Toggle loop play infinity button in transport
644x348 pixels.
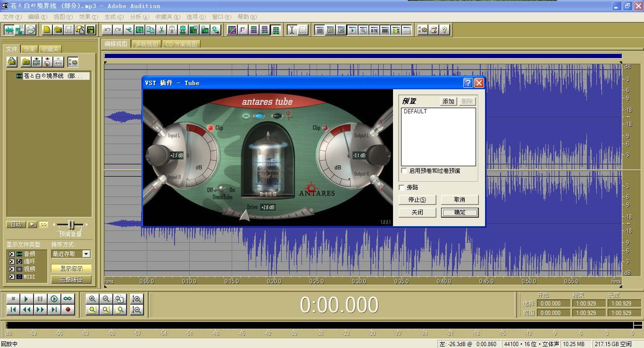tap(68, 299)
